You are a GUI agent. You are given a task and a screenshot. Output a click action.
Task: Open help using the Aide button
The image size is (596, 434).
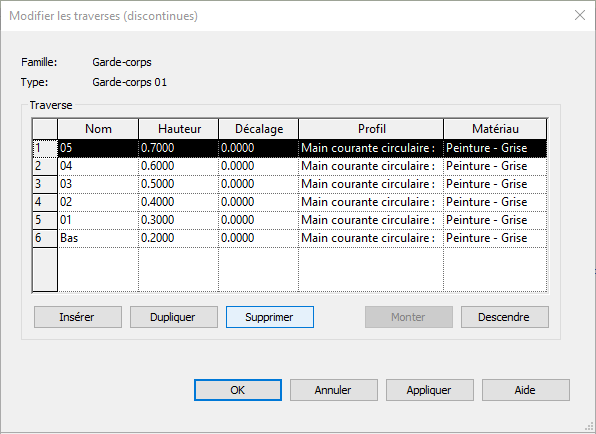(526, 390)
